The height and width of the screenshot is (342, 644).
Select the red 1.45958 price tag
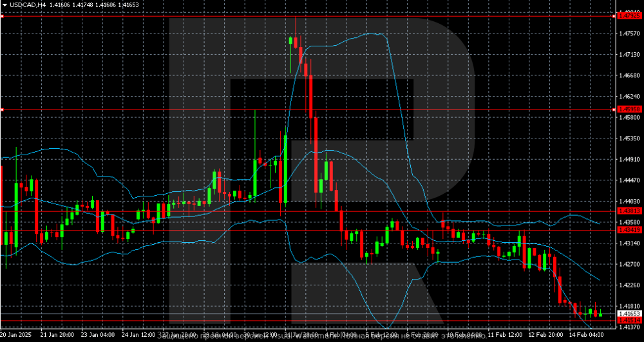pyautogui.click(x=628, y=110)
